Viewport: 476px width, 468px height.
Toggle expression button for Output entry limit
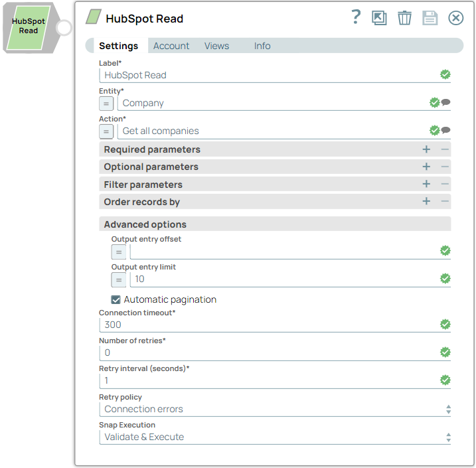[x=119, y=279]
